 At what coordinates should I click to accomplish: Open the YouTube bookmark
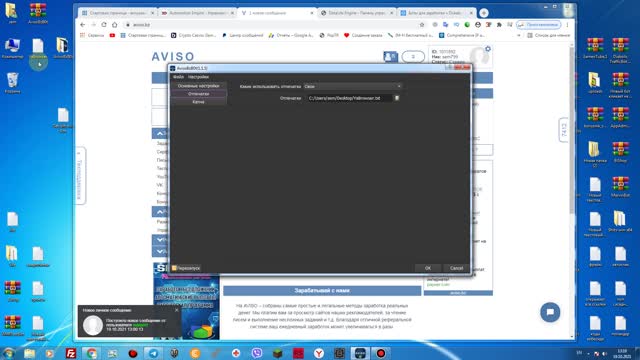[112, 36]
